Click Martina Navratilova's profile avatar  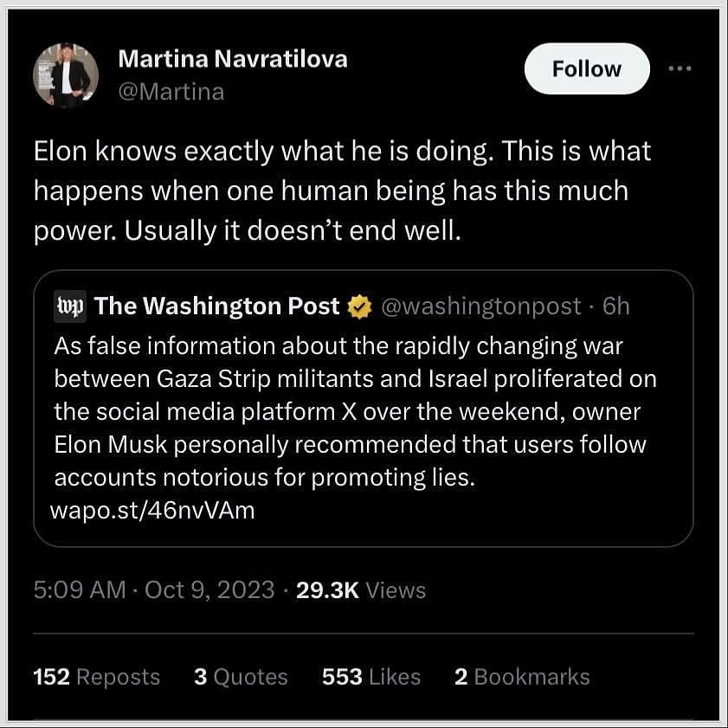66,74
